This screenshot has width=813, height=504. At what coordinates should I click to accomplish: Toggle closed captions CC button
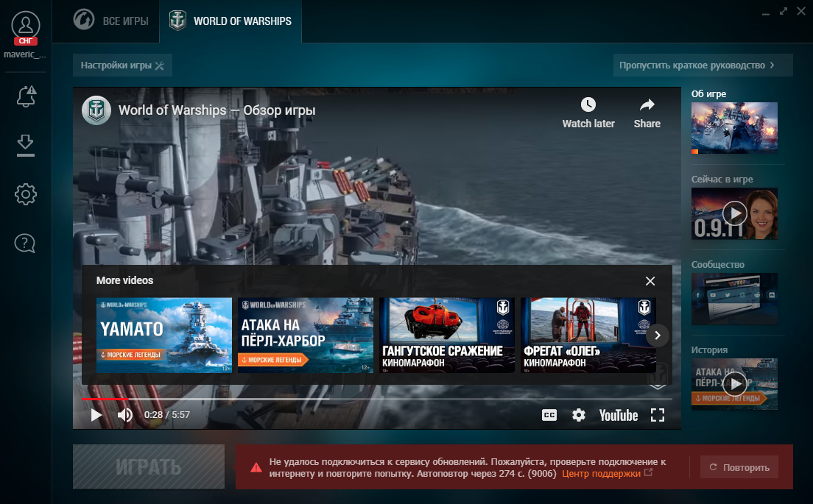[x=549, y=415]
